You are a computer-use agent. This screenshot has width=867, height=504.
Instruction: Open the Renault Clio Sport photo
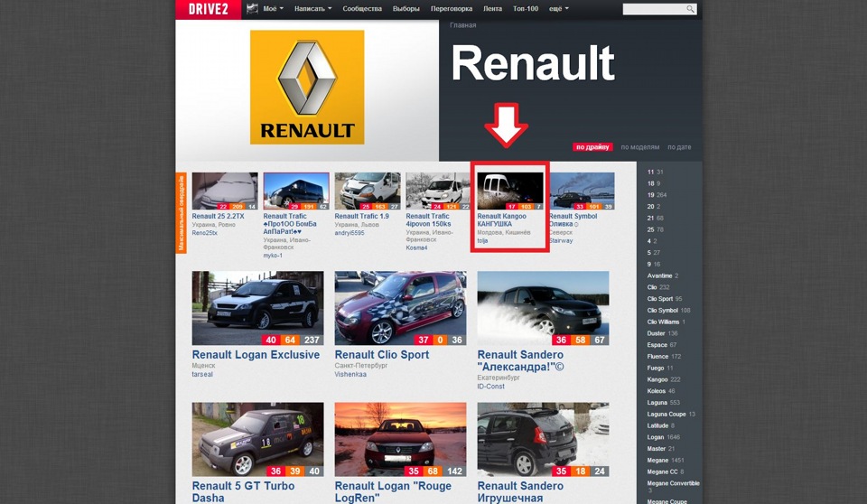click(400, 308)
